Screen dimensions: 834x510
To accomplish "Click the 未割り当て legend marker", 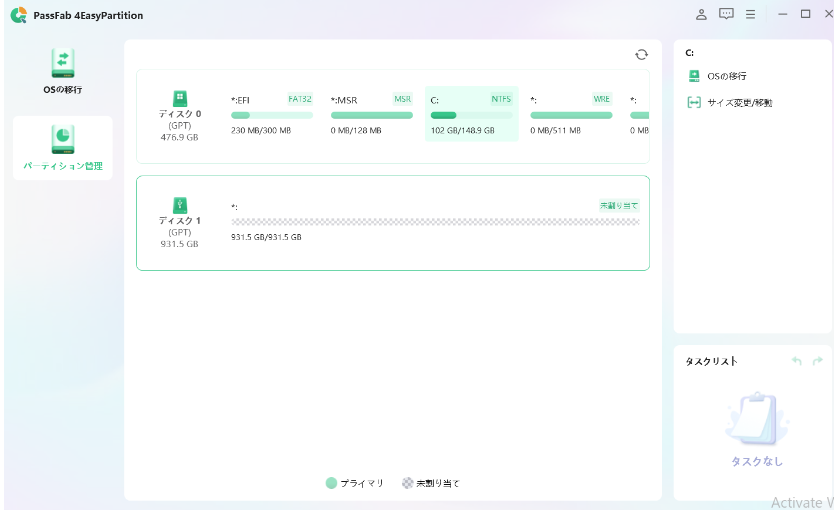I will [x=407, y=483].
